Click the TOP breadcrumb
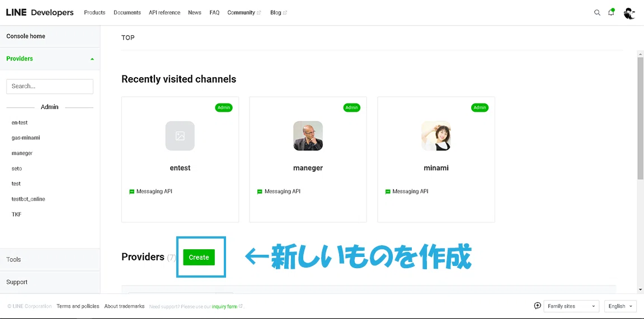Image resolution: width=644 pixels, height=319 pixels. 128,38
